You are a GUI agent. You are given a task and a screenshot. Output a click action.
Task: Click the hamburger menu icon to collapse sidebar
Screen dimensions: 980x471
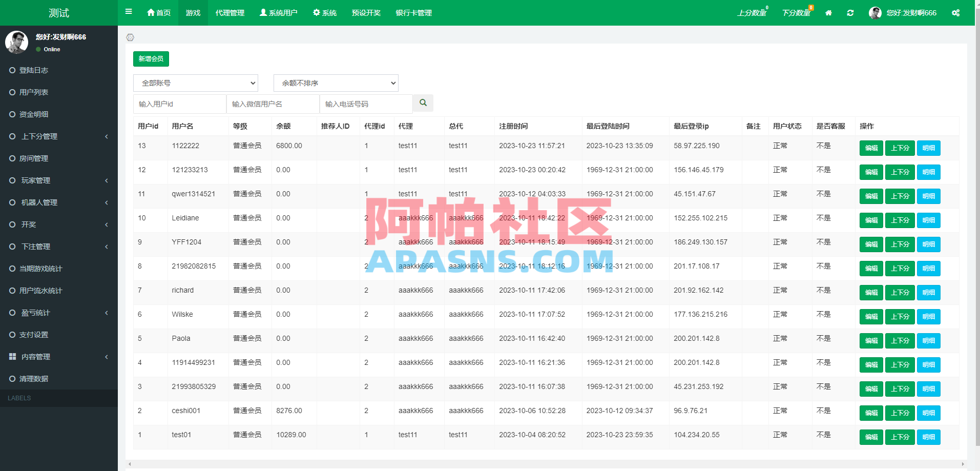coord(129,11)
